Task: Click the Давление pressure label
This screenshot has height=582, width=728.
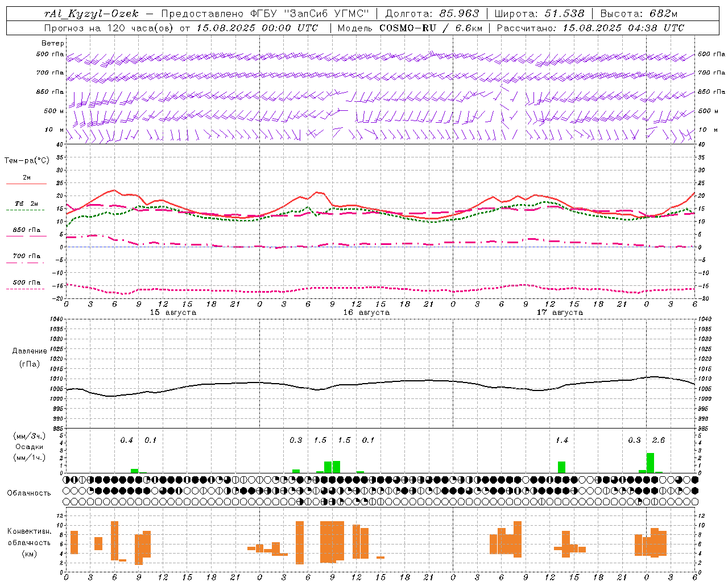Action: click(30, 351)
